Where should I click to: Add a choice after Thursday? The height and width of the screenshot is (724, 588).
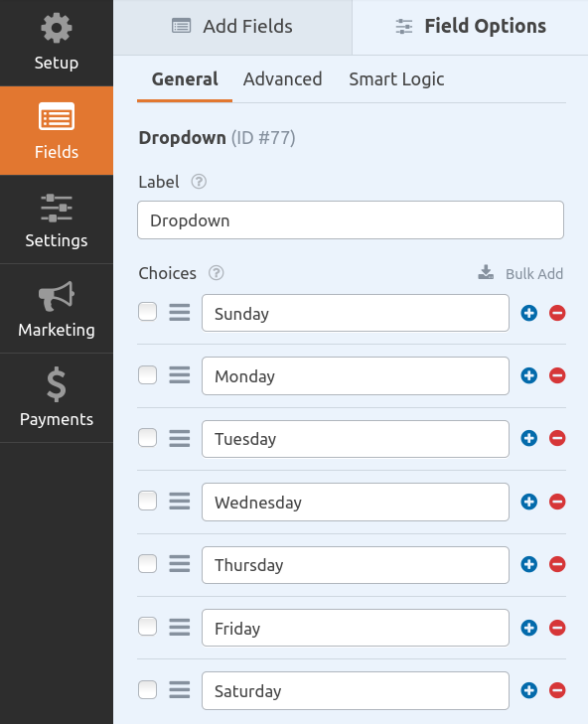528,564
